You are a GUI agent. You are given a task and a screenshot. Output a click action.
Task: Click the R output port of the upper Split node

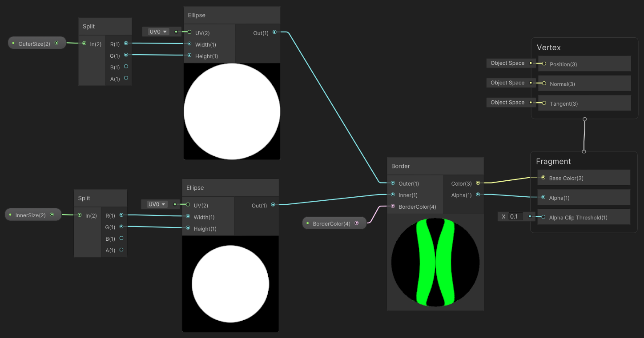(126, 44)
